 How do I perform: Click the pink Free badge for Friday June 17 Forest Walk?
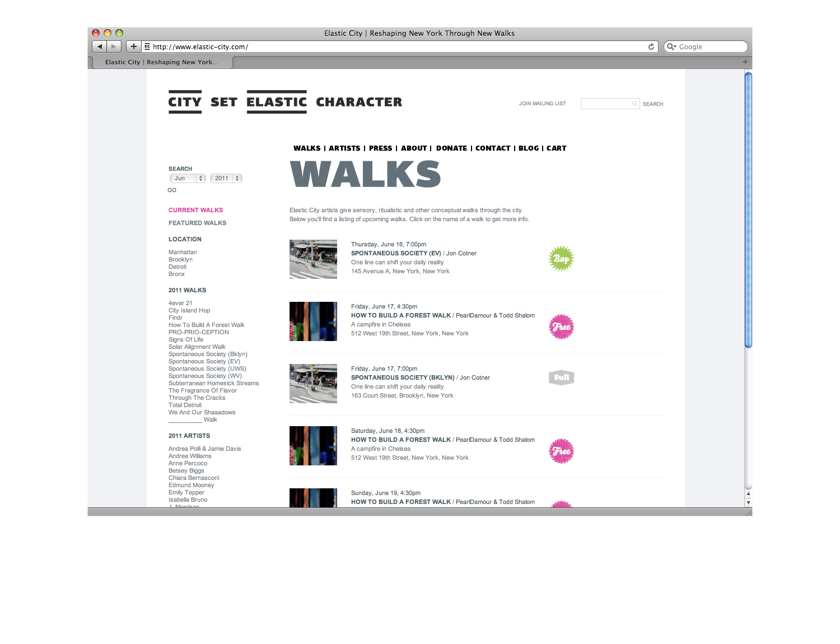561,326
